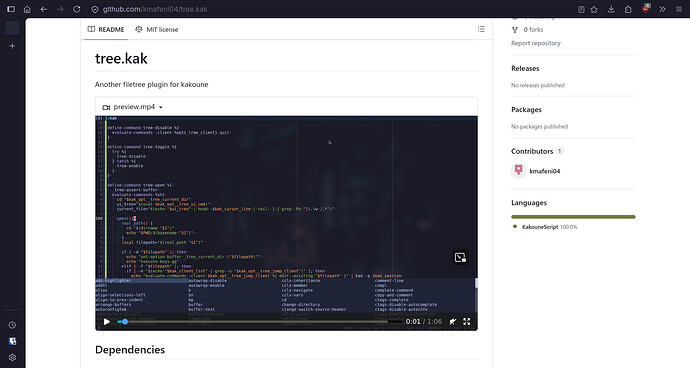This screenshot has height=368, width=690.
Task: Click Report repository link
Action: click(x=536, y=43)
